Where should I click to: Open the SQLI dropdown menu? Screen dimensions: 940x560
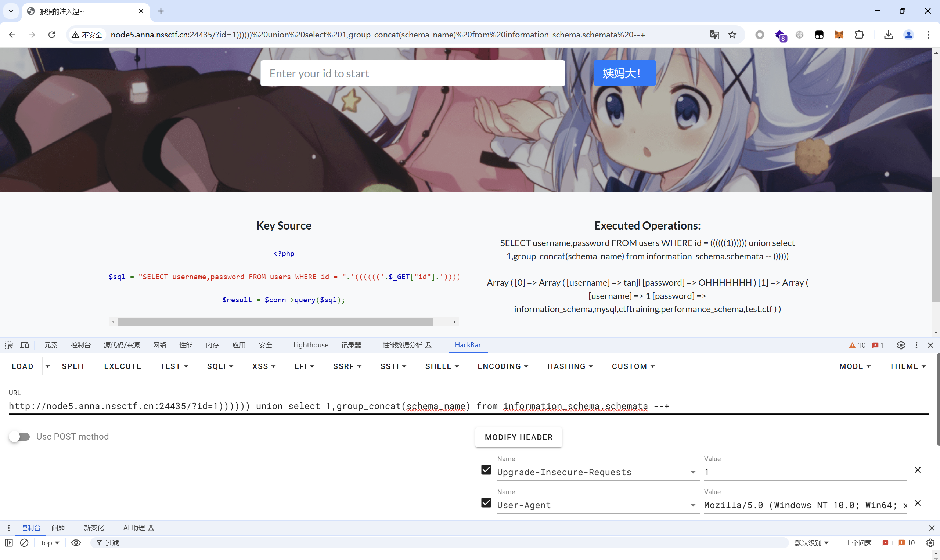220,366
